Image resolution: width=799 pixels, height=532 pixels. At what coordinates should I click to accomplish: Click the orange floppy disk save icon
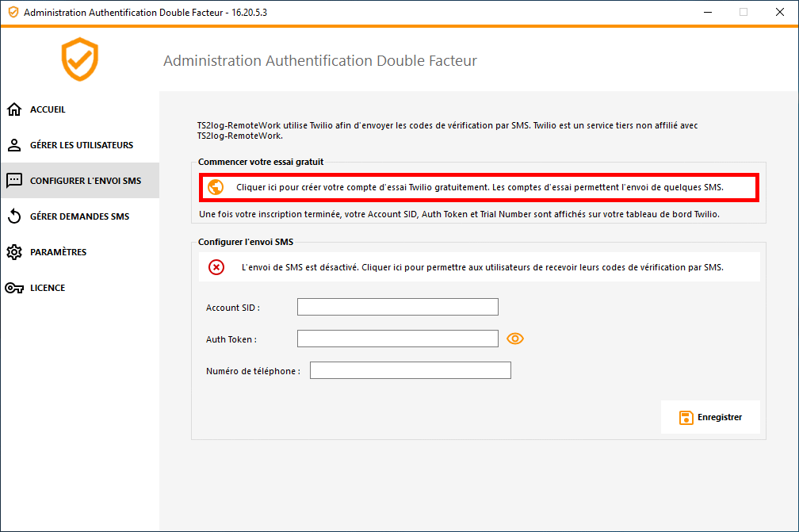click(x=686, y=417)
